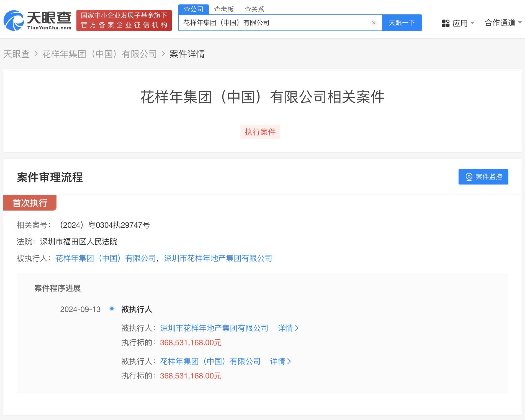Go to 天眼查 breadcrumb home link
The image size is (525, 420).
[x=17, y=54]
